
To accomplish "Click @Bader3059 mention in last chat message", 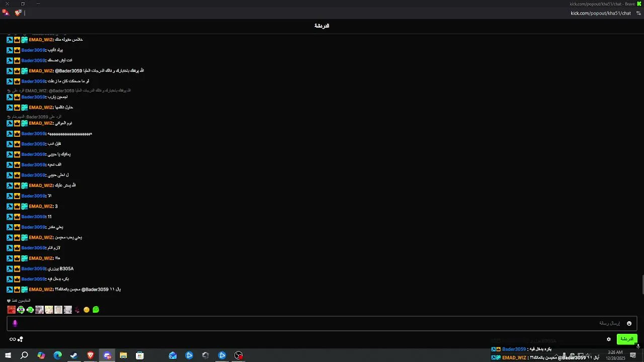I will point(95,290).
